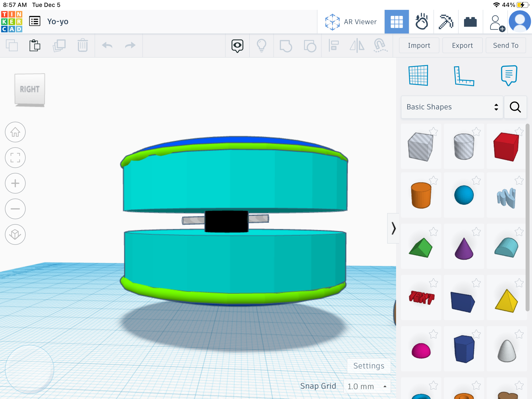The width and height of the screenshot is (532, 399).
Task: Open the user profile avatar
Action: 520,22
